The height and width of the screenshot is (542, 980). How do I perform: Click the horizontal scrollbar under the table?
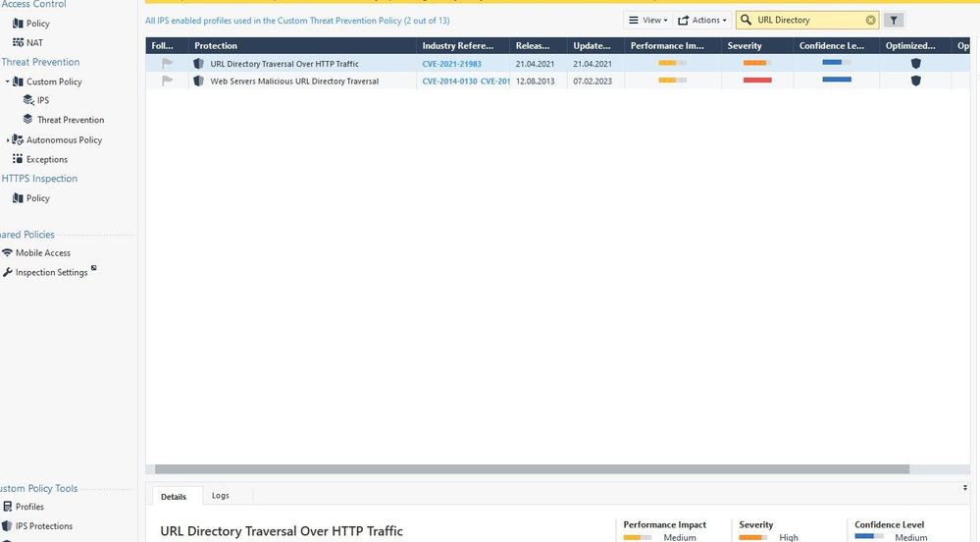(532, 469)
